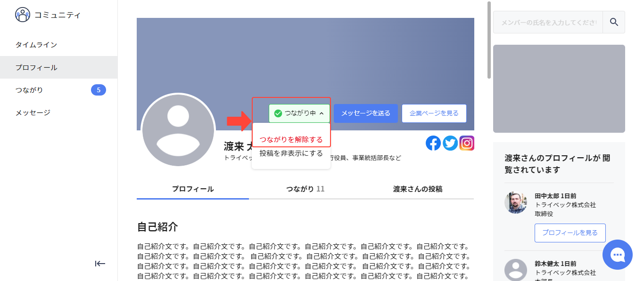Choose 投稿を非表示にする option

[x=291, y=153]
